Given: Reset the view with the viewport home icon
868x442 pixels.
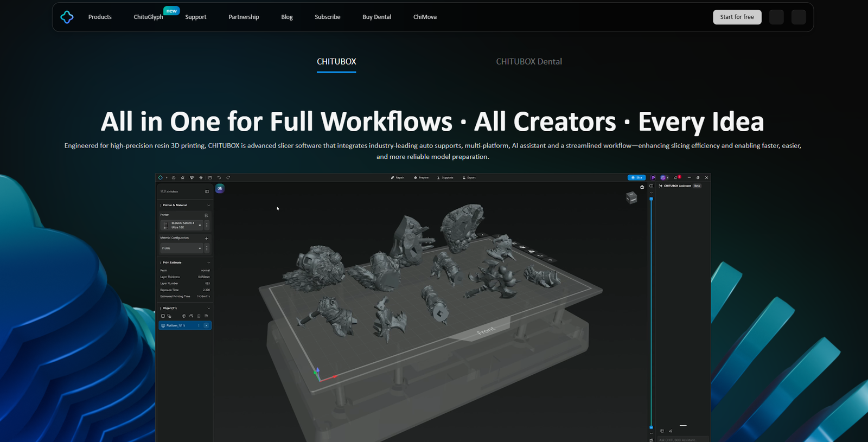Looking at the screenshot, I should [x=642, y=187].
